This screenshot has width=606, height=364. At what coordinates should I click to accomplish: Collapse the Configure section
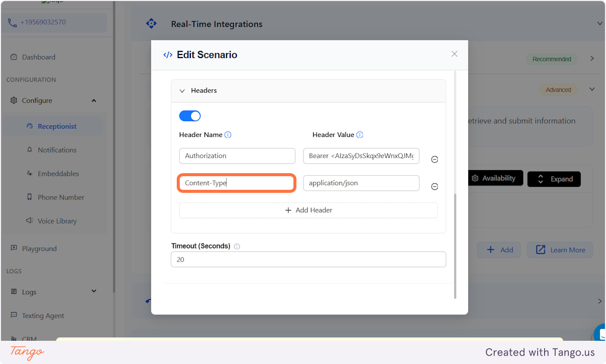tap(93, 100)
